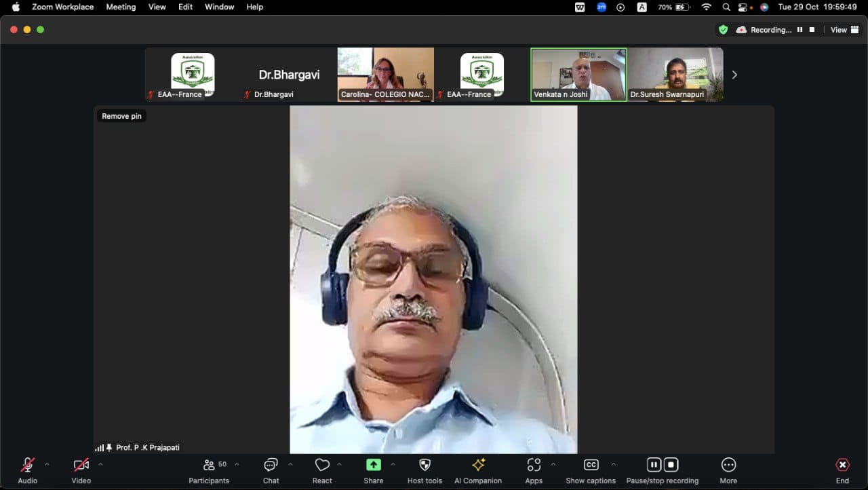
Task: Click the Remove pin button
Action: [x=121, y=116]
